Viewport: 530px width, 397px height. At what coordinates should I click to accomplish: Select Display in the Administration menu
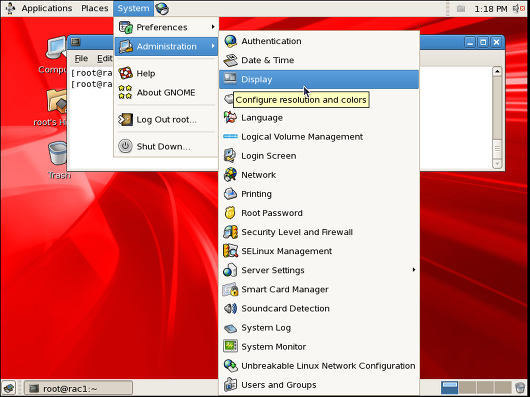tap(319, 79)
